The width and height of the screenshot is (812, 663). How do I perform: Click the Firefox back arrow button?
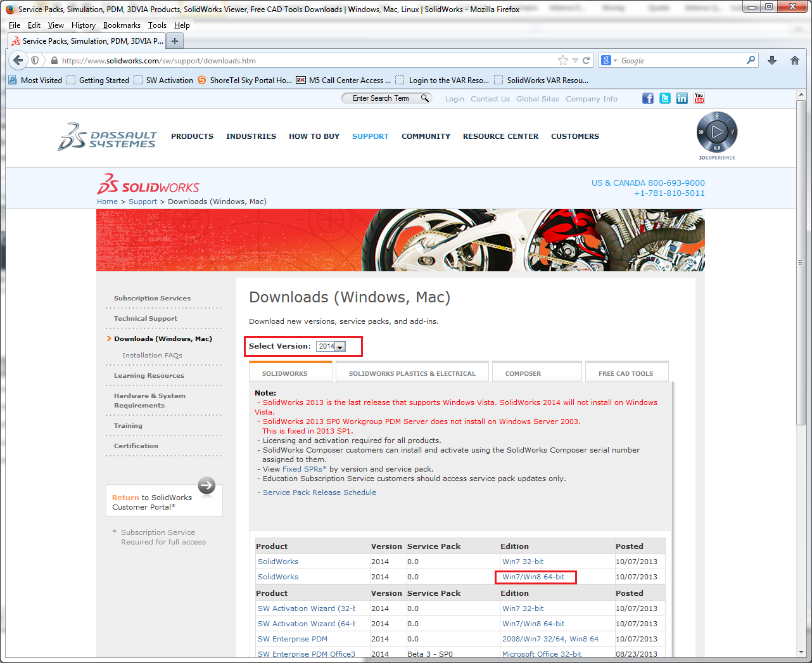[18, 60]
